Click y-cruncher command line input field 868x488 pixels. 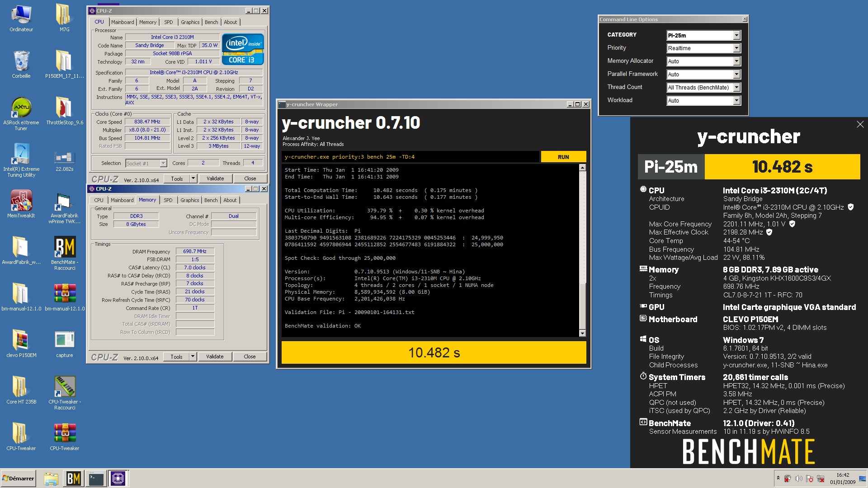tap(410, 157)
